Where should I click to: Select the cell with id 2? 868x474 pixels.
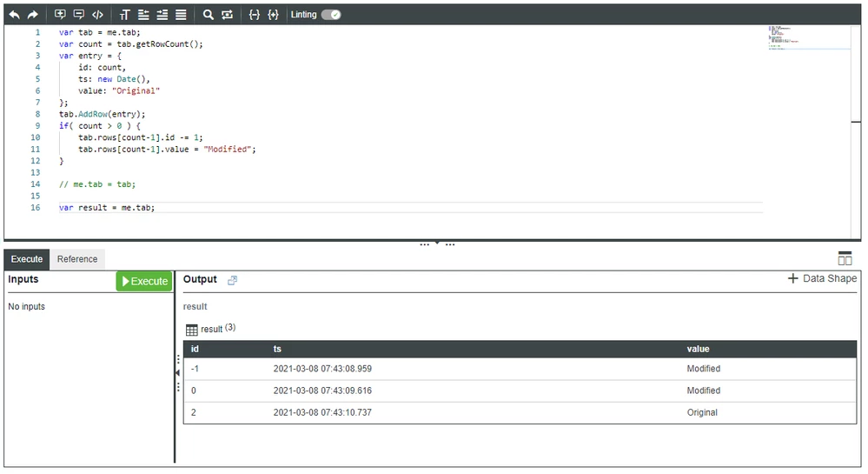point(194,412)
